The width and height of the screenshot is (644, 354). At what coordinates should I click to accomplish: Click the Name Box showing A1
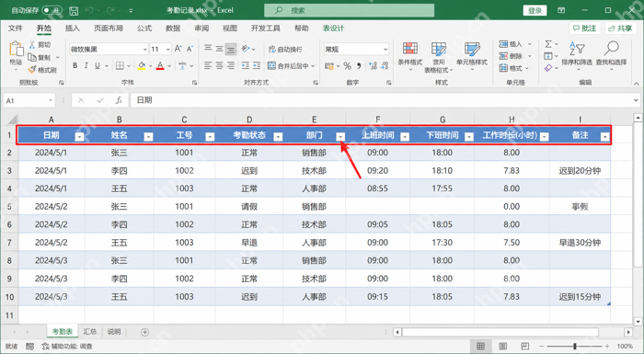[29, 100]
